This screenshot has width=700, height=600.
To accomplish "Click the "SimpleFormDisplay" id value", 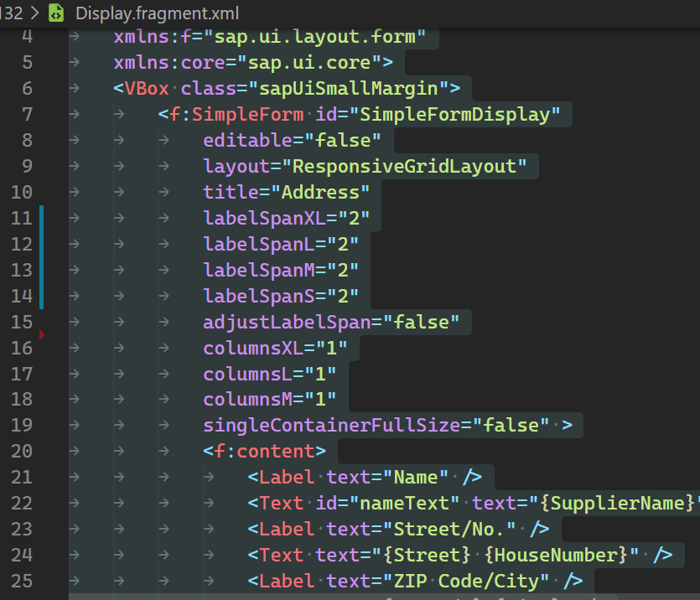I will coord(454,114).
